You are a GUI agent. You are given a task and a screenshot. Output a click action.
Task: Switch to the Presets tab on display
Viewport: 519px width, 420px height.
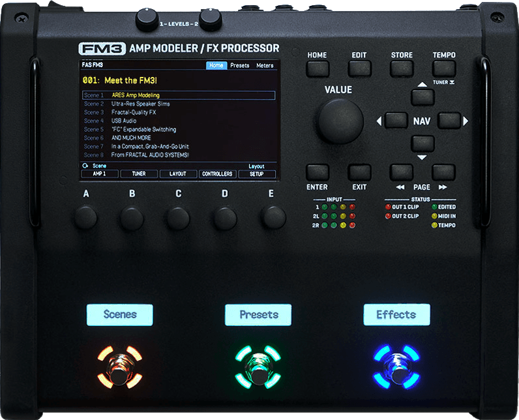tap(240, 65)
